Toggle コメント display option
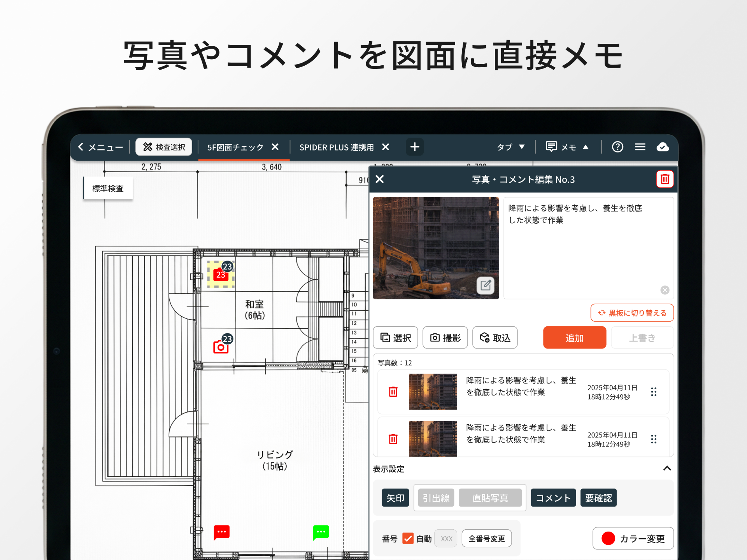The height and width of the screenshot is (560, 747). point(553,498)
